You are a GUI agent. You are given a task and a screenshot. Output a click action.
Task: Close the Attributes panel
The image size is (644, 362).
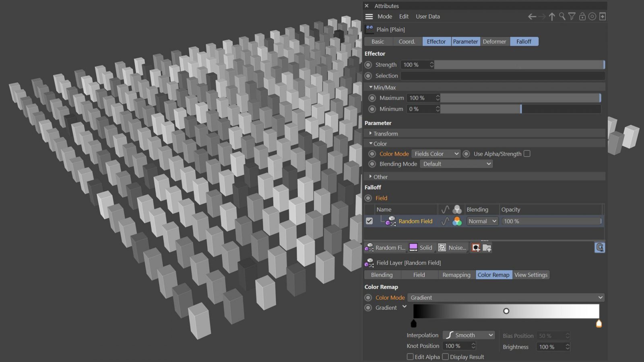[x=367, y=6]
